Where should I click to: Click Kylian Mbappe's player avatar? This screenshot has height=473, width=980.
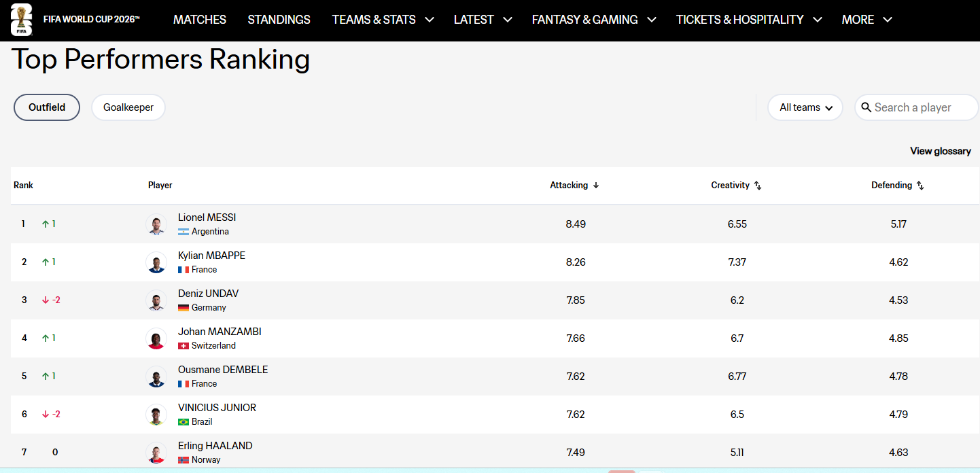[156, 262]
